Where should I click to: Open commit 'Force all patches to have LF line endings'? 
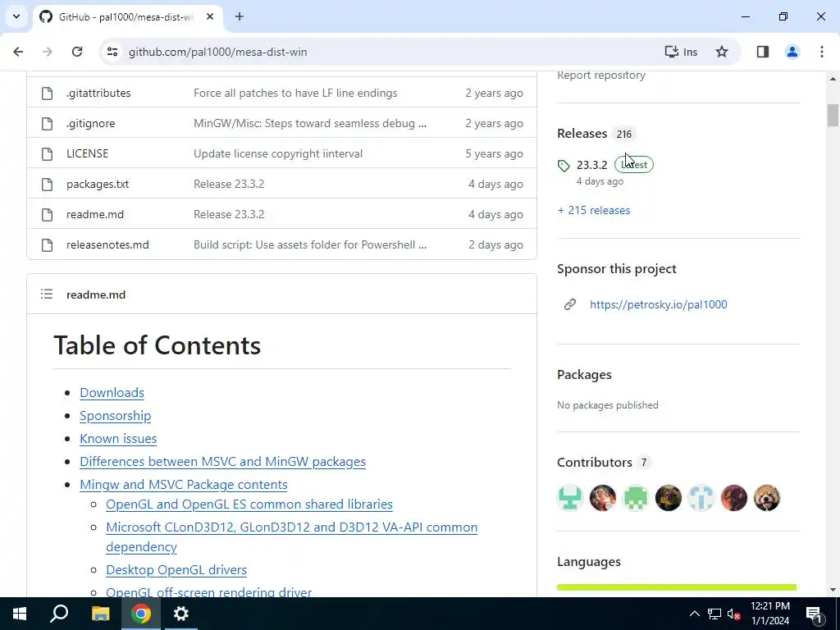295,93
